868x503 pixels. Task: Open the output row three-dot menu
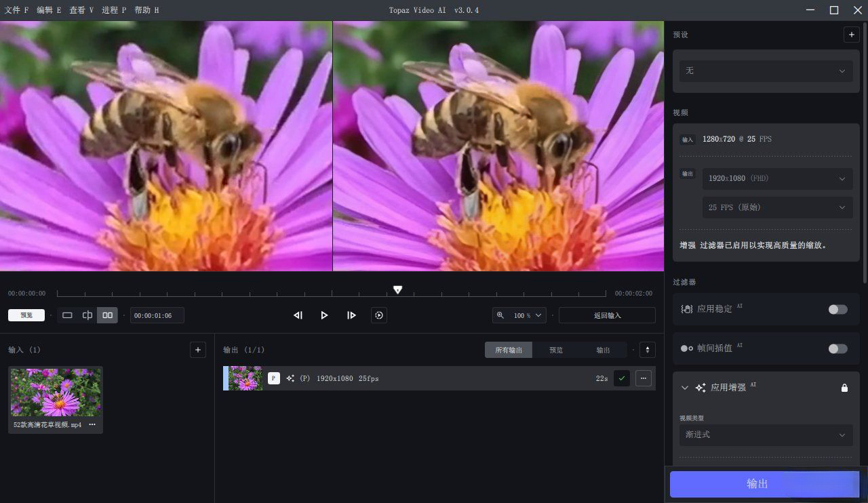pyautogui.click(x=643, y=378)
